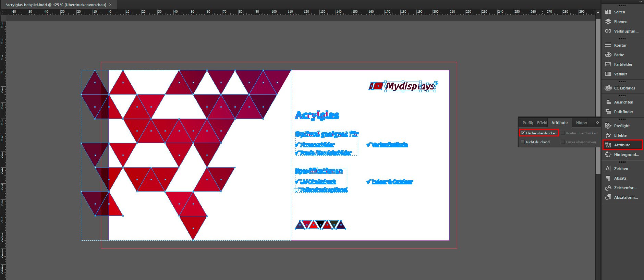The height and width of the screenshot is (280, 644).
Task: Click the Mydisplays logo text on canvas
Action: click(410, 86)
